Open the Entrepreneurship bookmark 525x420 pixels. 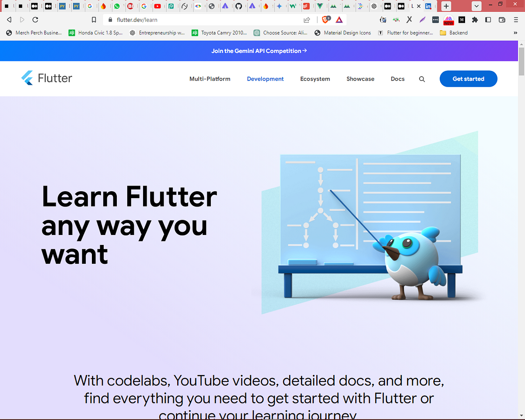pyautogui.click(x=157, y=33)
